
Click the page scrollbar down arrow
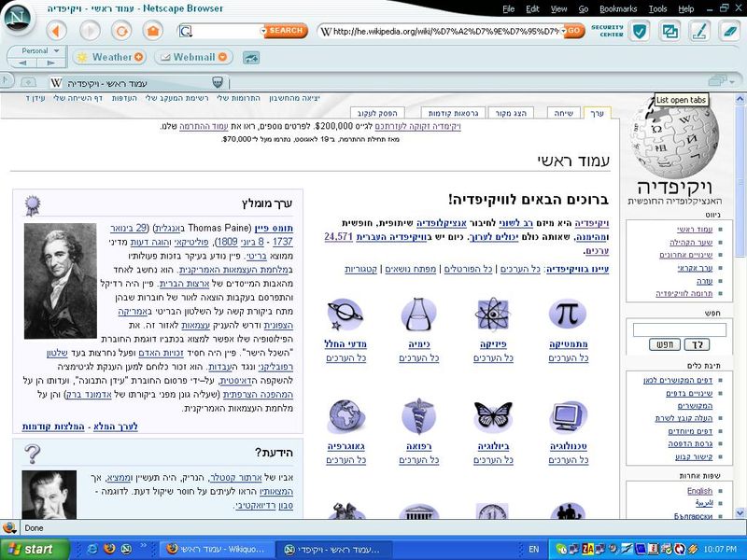pyautogui.click(x=740, y=512)
